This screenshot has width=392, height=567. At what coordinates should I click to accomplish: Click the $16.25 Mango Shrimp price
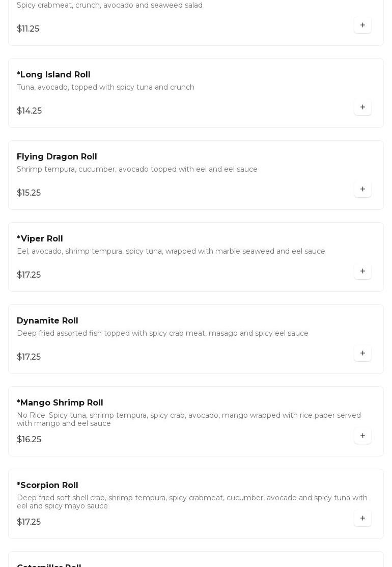[29, 440]
